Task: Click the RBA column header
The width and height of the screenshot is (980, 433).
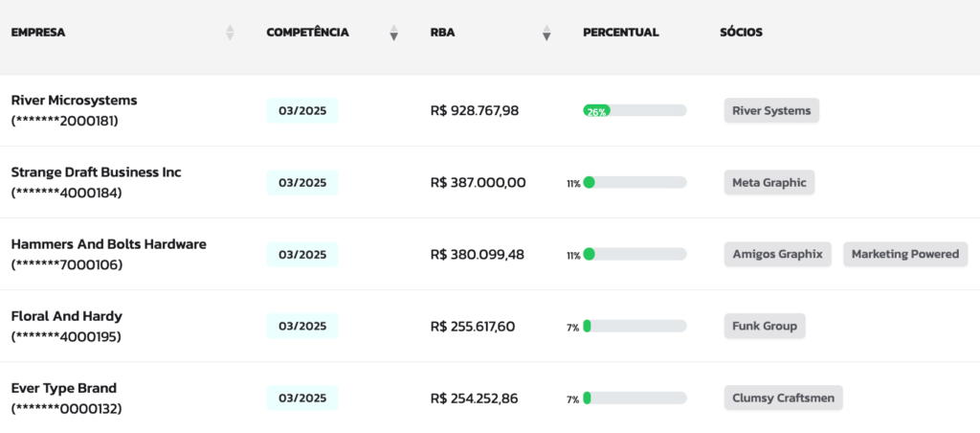Action: (x=442, y=33)
